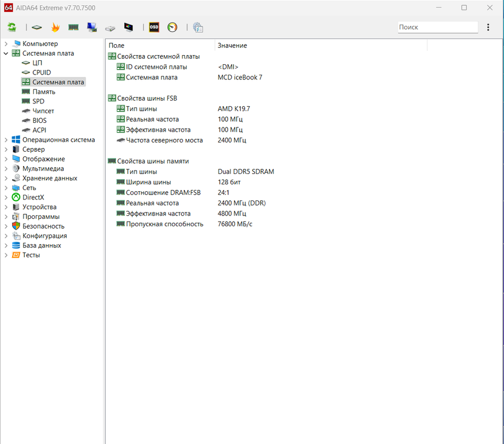Click the green Refresh toolbar icon

pyautogui.click(x=11, y=27)
